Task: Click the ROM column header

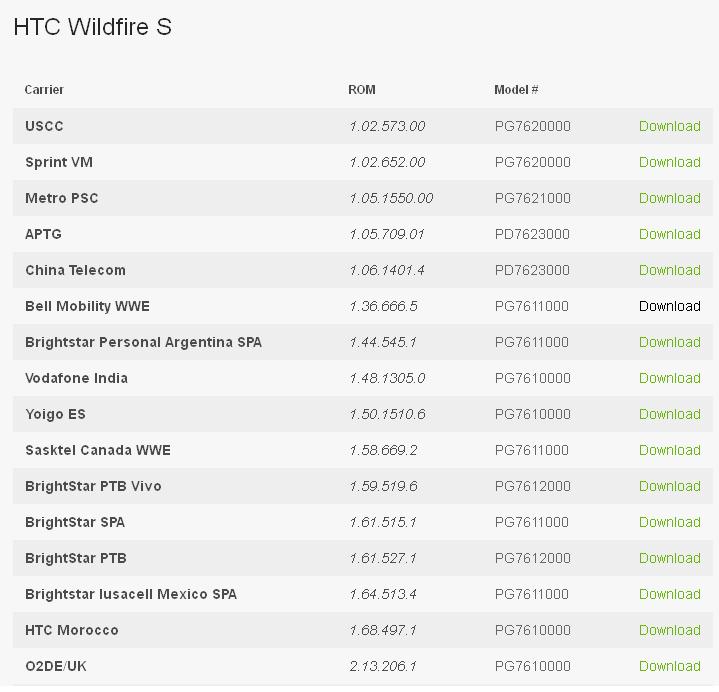Action: point(361,90)
